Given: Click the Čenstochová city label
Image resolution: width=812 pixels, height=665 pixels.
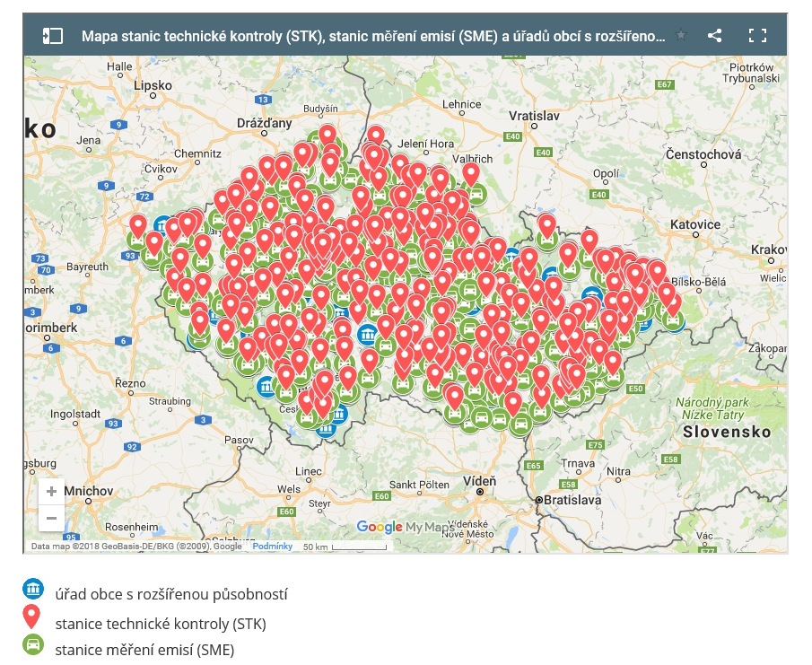Looking at the screenshot, I should pyautogui.click(x=703, y=154).
